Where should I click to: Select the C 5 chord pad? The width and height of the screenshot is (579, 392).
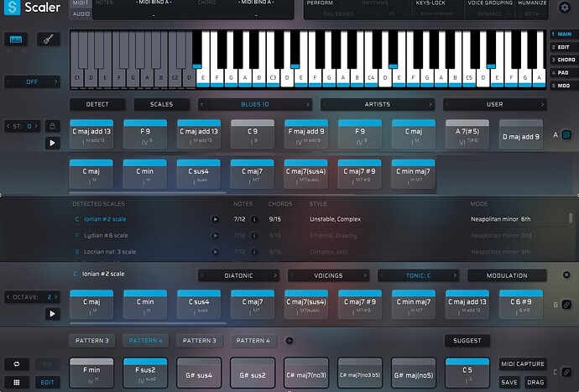tap(467, 373)
